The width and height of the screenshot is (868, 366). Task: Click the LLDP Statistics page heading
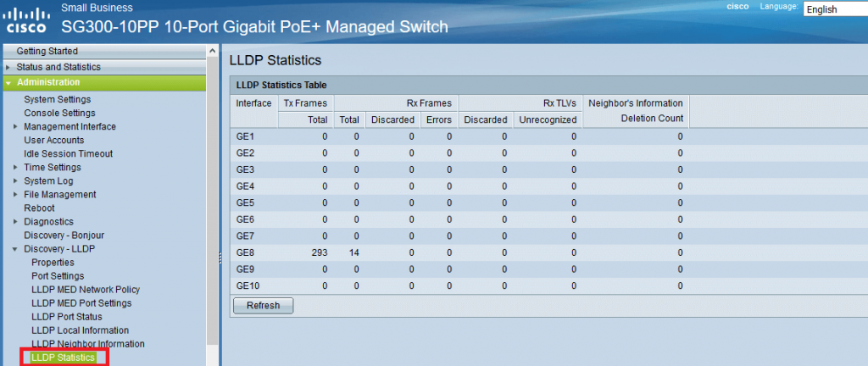coord(275,59)
